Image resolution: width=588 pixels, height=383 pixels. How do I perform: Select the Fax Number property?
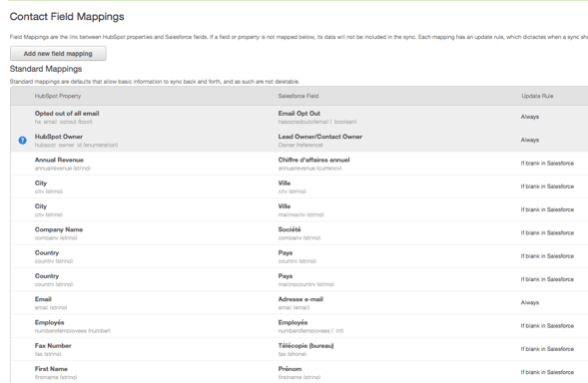coord(53,345)
